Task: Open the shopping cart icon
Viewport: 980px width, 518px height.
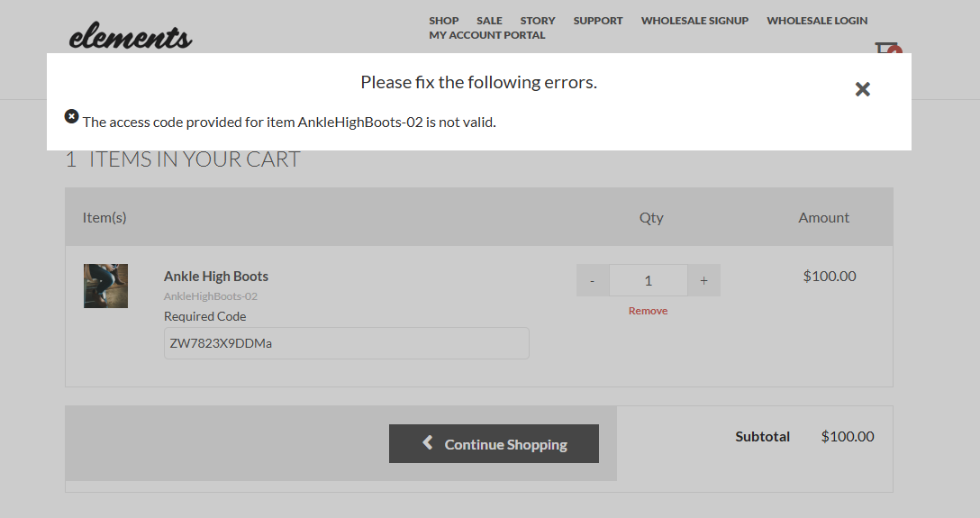Action: point(889,48)
